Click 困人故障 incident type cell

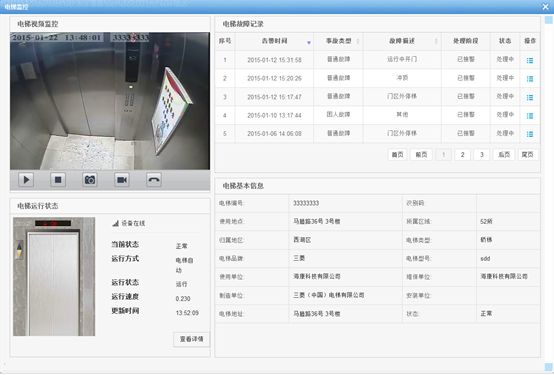click(338, 115)
